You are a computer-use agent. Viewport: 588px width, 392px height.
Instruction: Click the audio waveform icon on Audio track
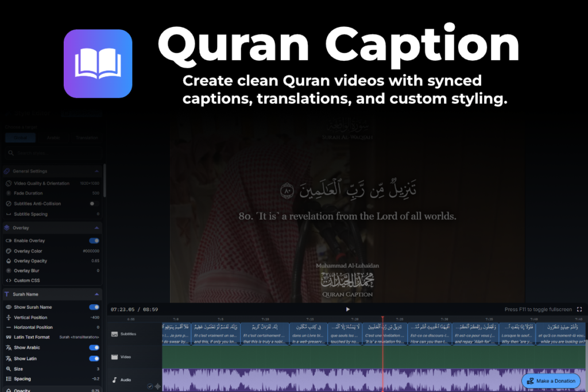[157, 386]
